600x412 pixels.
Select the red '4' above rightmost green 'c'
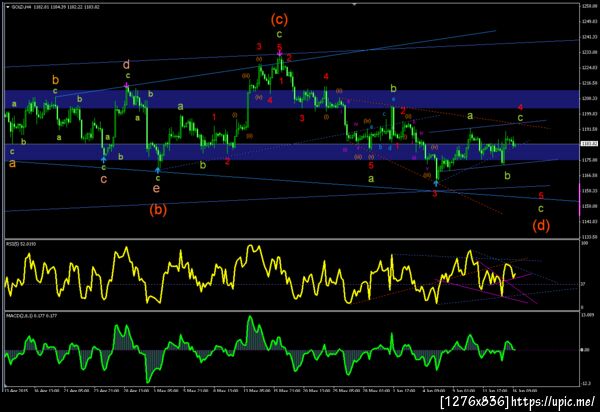coord(520,107)
